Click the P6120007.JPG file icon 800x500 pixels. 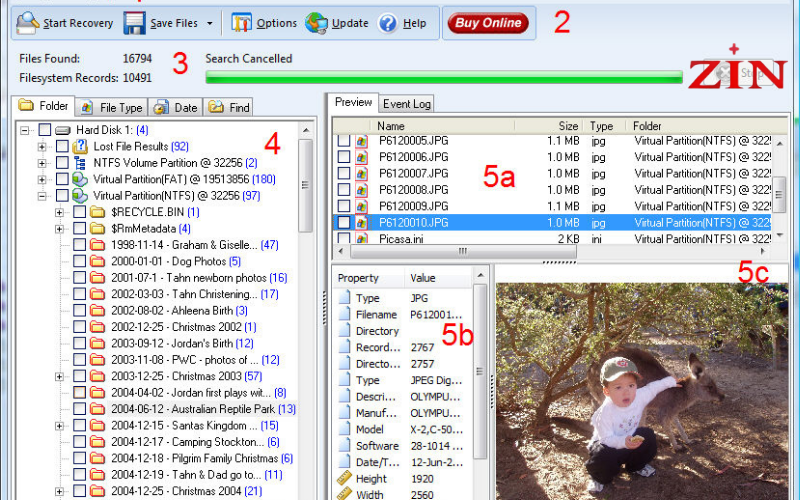[362, 173]
